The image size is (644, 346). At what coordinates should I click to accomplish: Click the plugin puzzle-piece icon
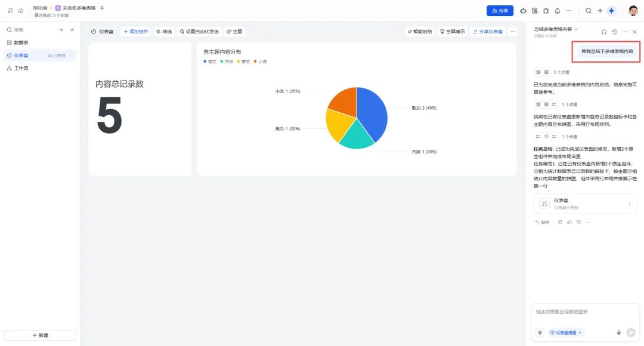tap(546, 11)
